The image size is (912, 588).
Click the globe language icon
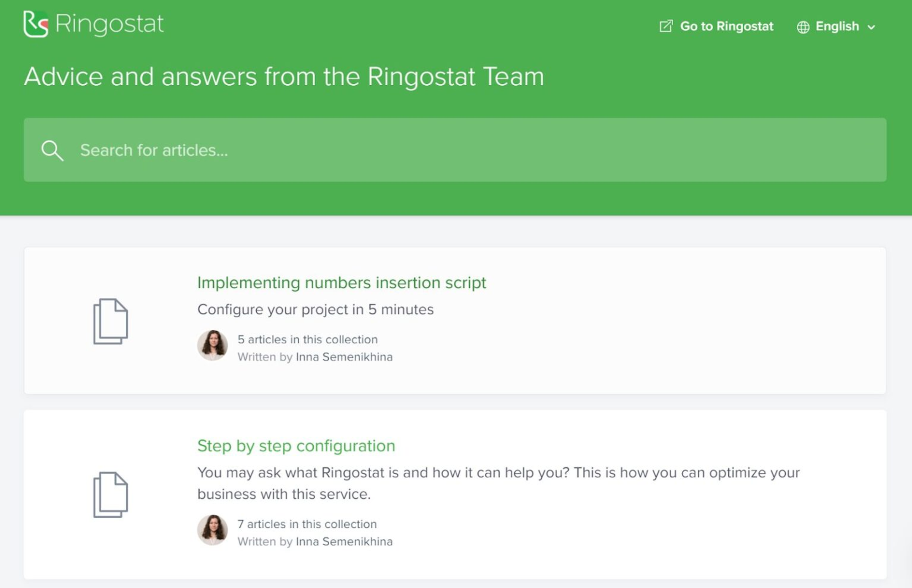point(803,27)
